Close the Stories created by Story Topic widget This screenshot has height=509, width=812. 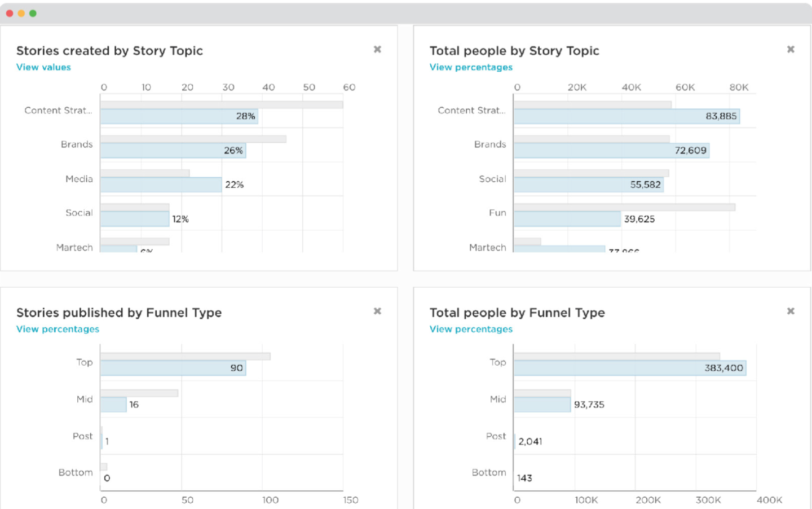[x=377, y=49]
